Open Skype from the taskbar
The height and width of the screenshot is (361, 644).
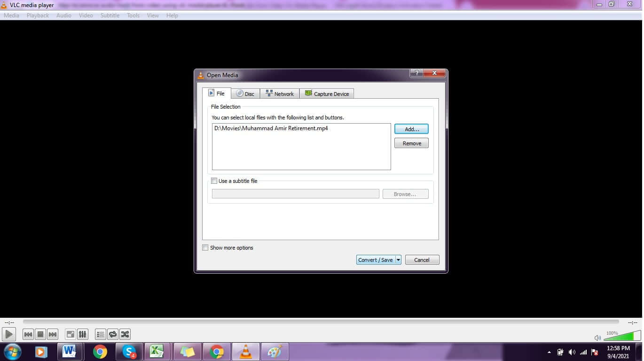point(129,352)
